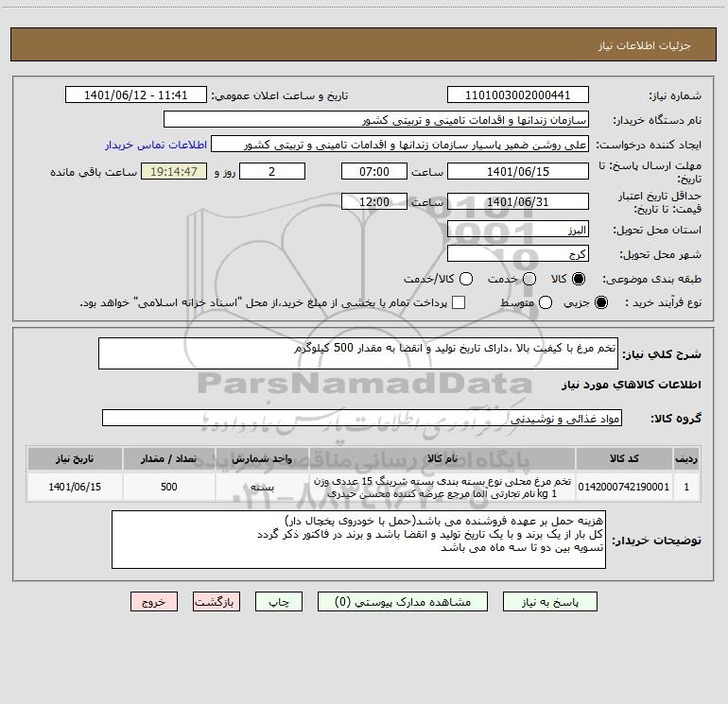The height and width of the screenshot is (704, 728).
Task: Click the need number field 1101003002000441
Action: 518,94
